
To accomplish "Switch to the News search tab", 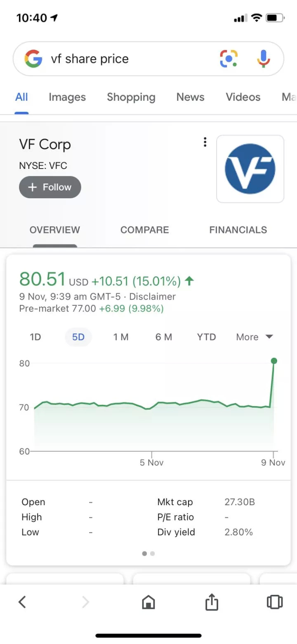I will click(x=190, y=97).
